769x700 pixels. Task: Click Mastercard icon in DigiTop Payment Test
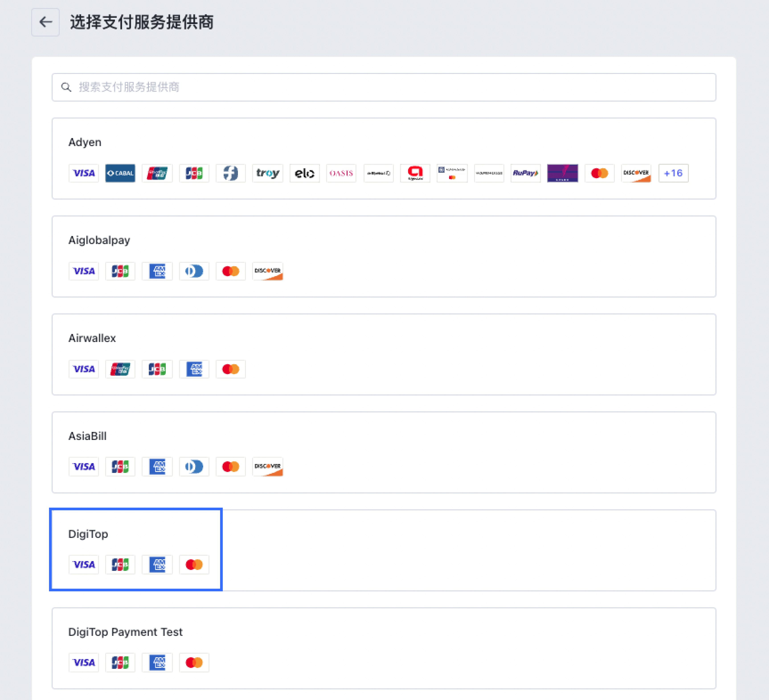click(194, 663)
